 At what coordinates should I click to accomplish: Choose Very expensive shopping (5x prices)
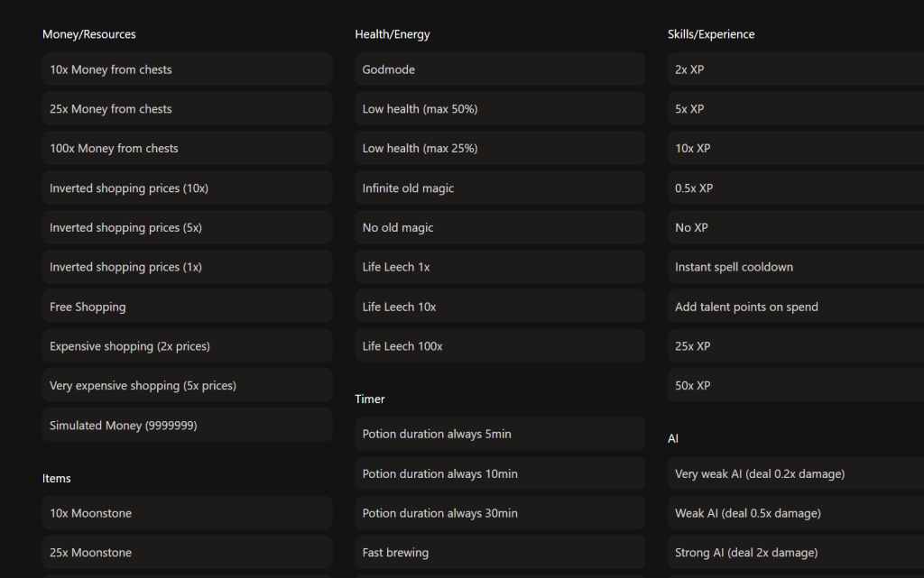tap(187, 386)
